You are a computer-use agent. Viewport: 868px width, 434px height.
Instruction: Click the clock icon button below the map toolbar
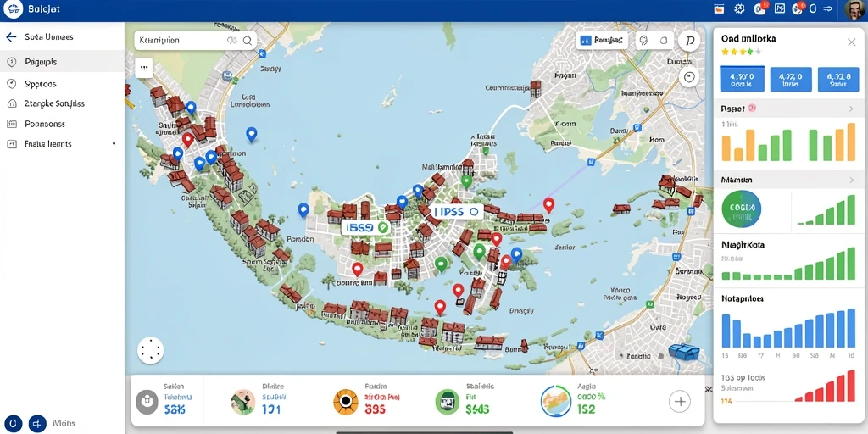click(689, 77)
